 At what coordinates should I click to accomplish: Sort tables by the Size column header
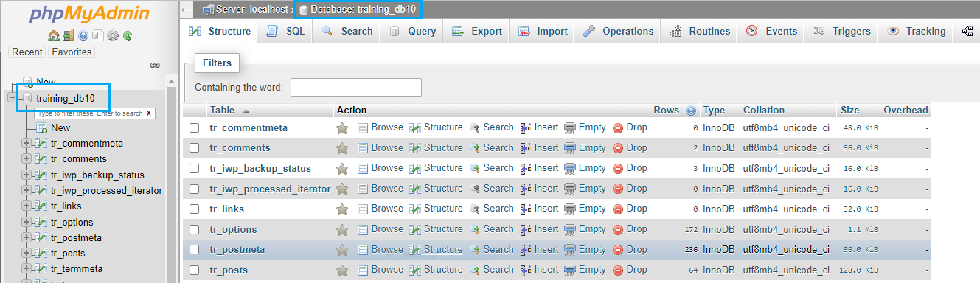(849, 111)
